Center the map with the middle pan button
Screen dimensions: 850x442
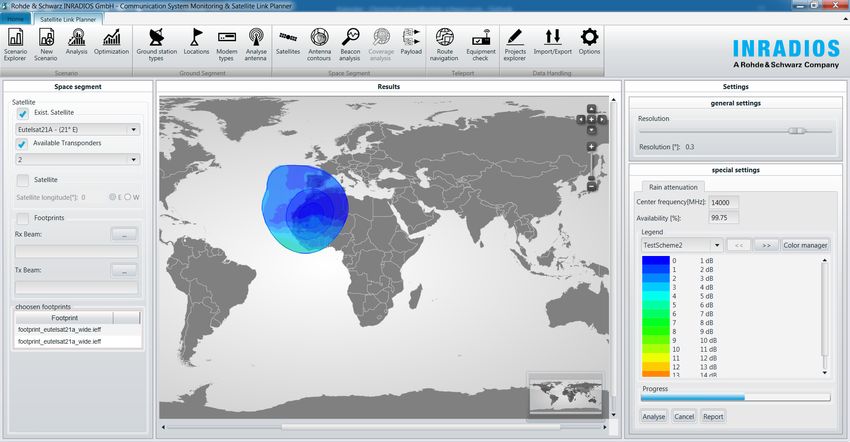(x=591, y=119)
